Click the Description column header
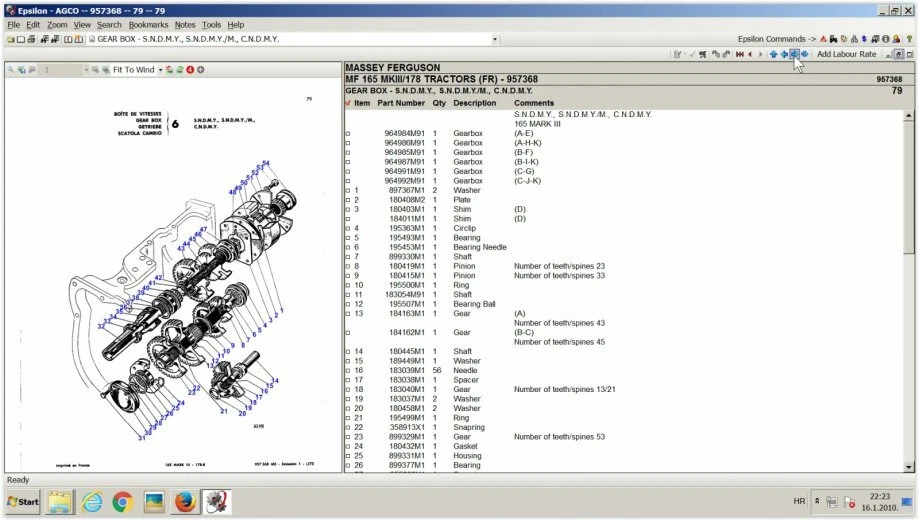Image resolution: width=919 pixels, height=520 pixels. pos(474,103)
